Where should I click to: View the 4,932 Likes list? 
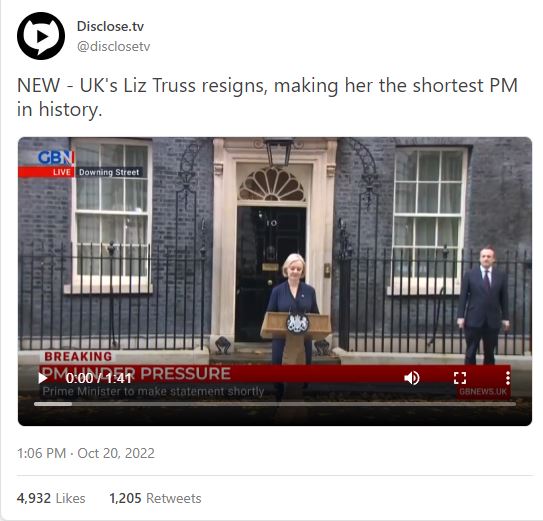51,498
